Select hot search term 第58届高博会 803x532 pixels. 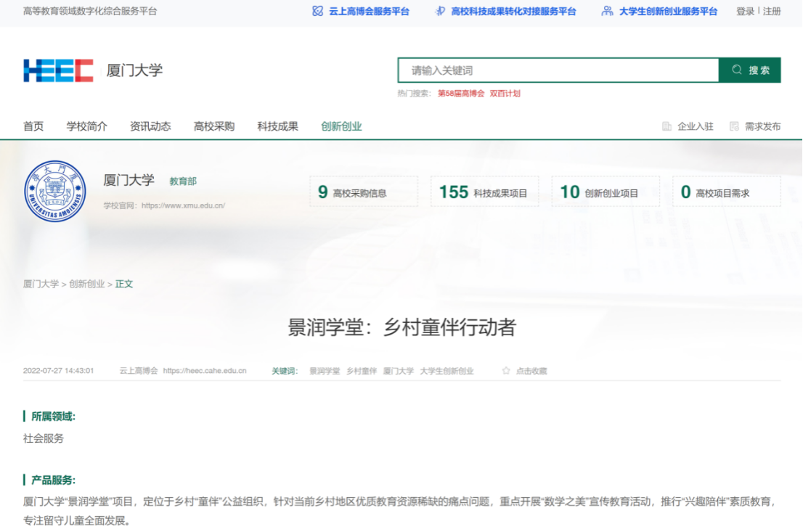click(x=460, y=94)
